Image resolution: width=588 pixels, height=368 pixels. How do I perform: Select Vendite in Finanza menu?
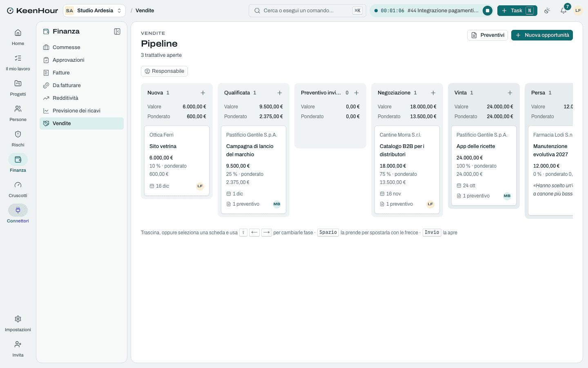82,123
